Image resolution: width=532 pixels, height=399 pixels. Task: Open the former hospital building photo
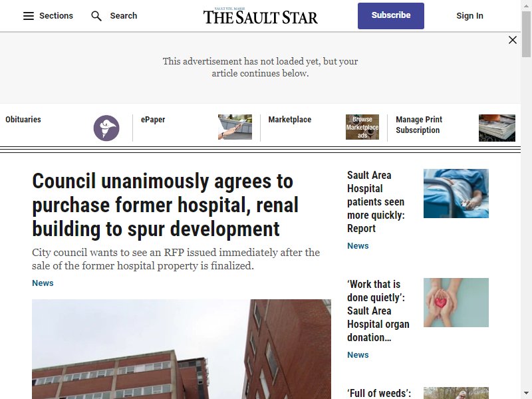(x=182, y=349)
